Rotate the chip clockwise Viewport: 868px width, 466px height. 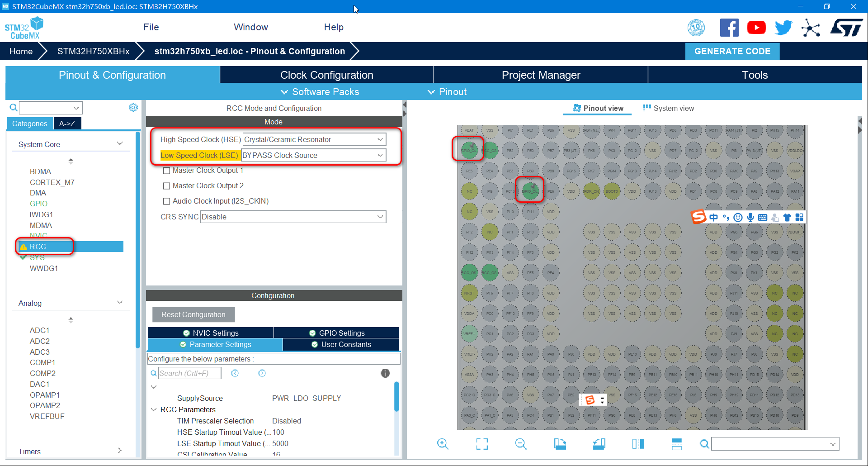(560, 444)
